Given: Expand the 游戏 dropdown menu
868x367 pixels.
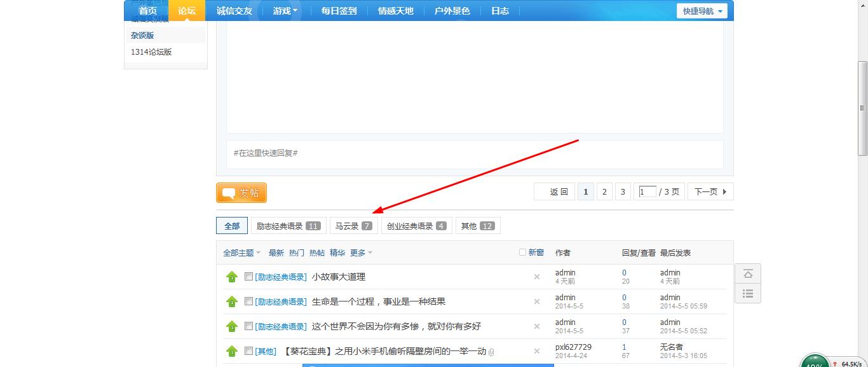Looking at the screenshot, I should (x=285, y=11).
